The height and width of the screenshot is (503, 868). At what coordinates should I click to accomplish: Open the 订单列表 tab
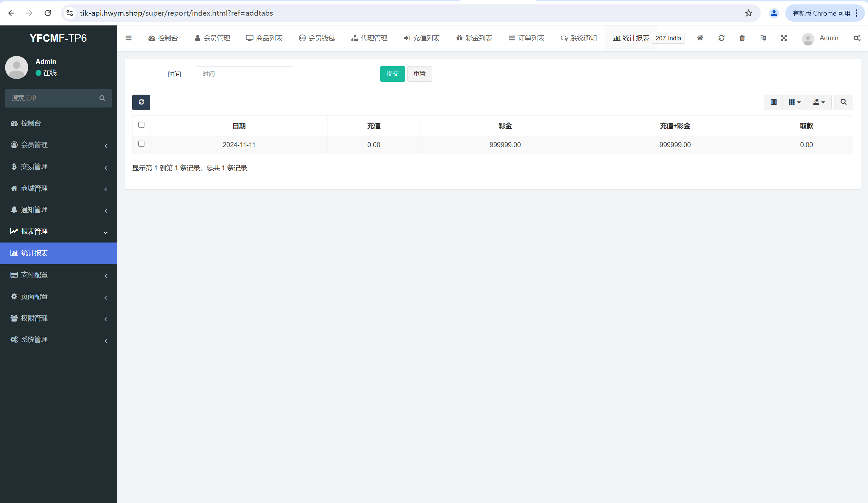point(526,38)
